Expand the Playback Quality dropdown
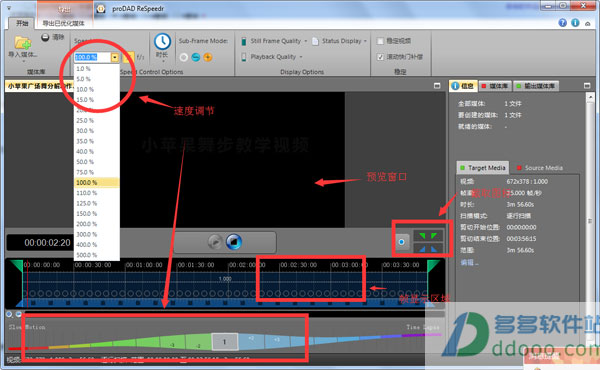The height and width of the screenshot is (370, 600). [x=272, y=57]
